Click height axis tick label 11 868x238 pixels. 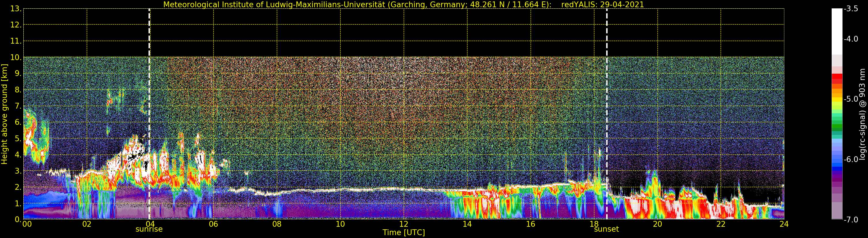point(16,41)
